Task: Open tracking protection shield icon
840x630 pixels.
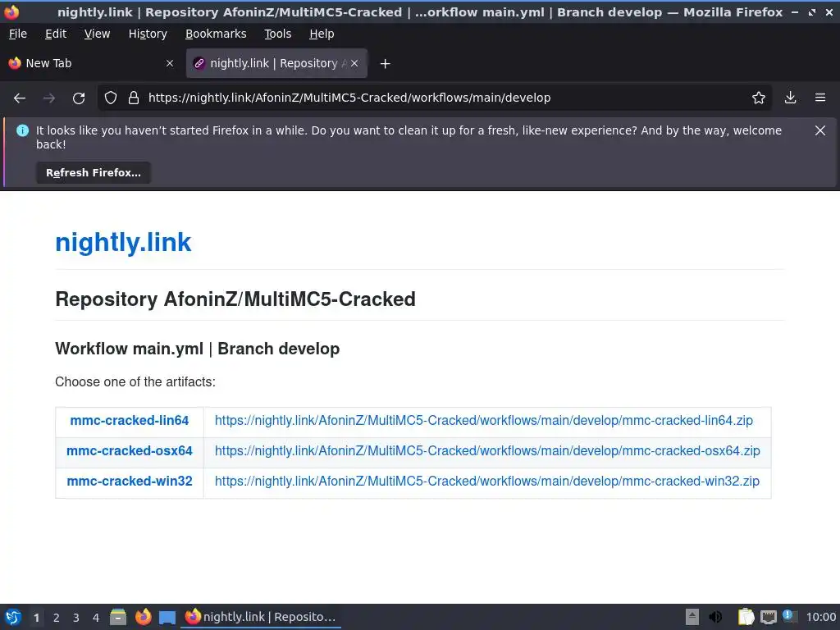Action: coord(111,98)
